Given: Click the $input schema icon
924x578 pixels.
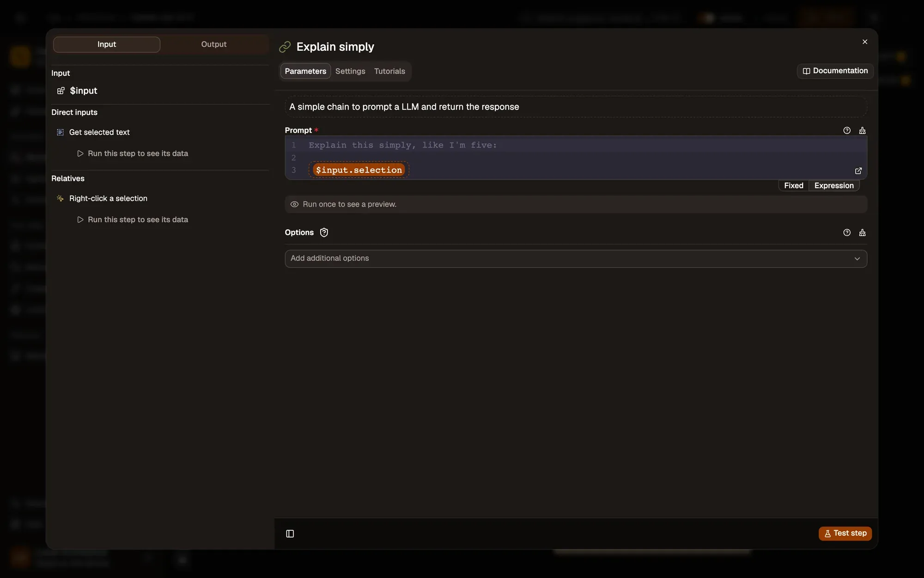Looking at the screenshot, I should click(x=61, y=91).
